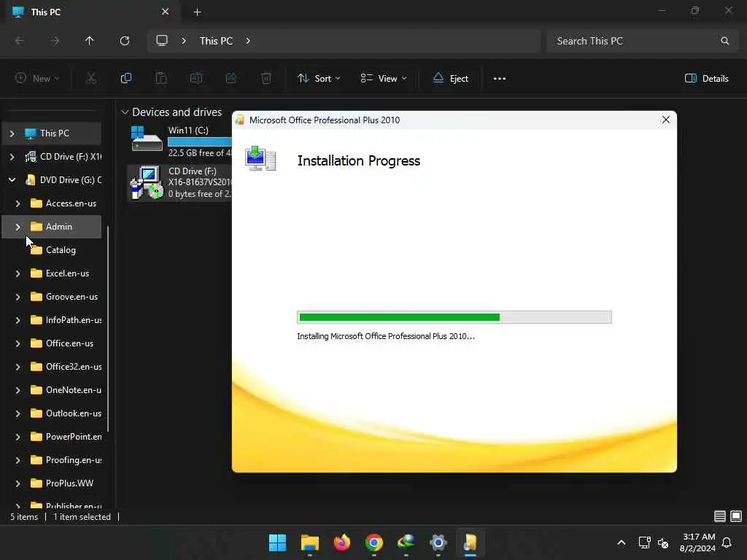Select the Proofing.en-us folder
The width and height of the screenshot is (747, 560).
74,460
